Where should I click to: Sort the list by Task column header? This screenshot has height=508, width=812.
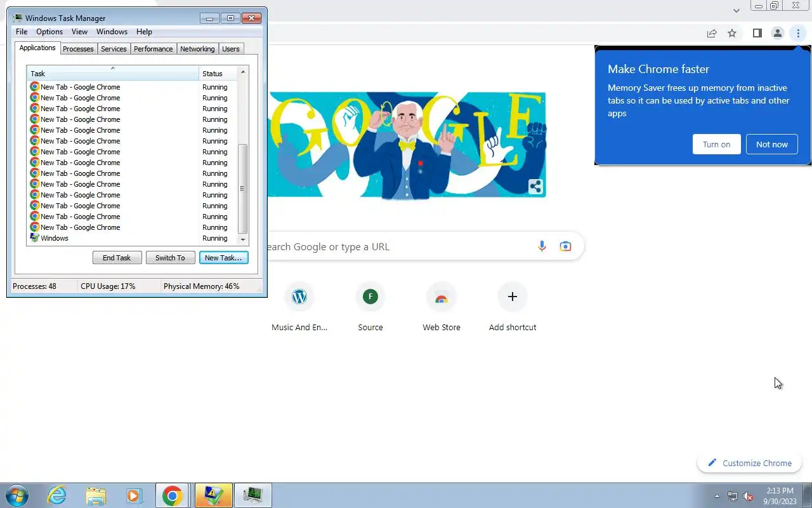pyautogui.click(x=113, y=73)
